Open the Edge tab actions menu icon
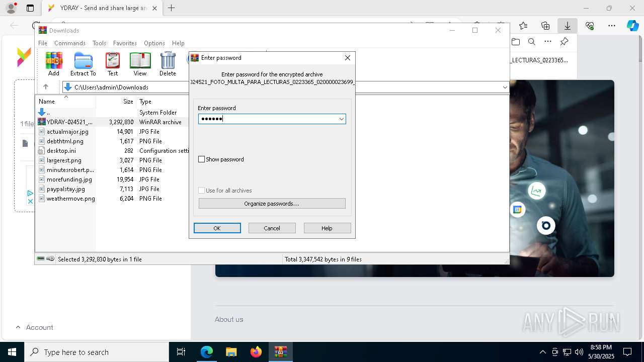The image size is (644, 362). click(30, 8)
